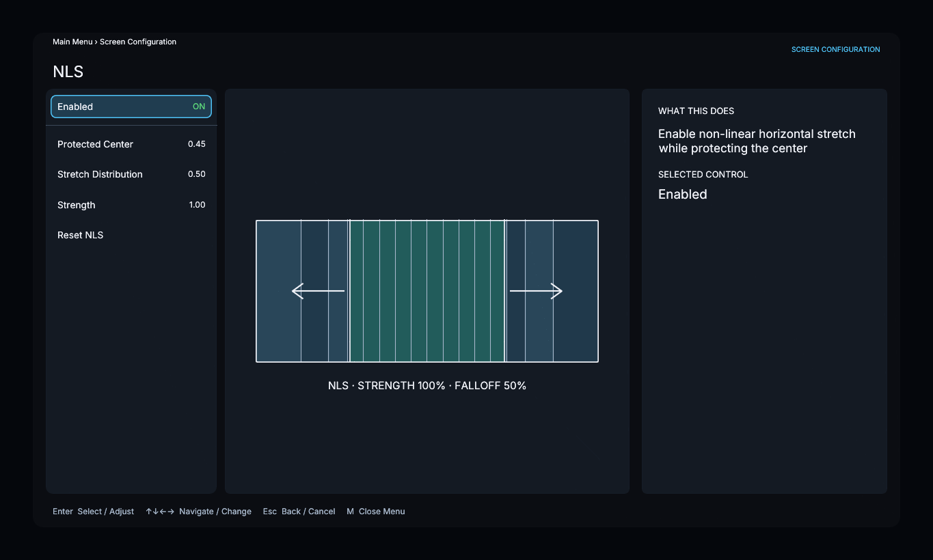Open the Screen Configuration breadcrumb link
The image size is (933, 560).
[x=138, y=42]
